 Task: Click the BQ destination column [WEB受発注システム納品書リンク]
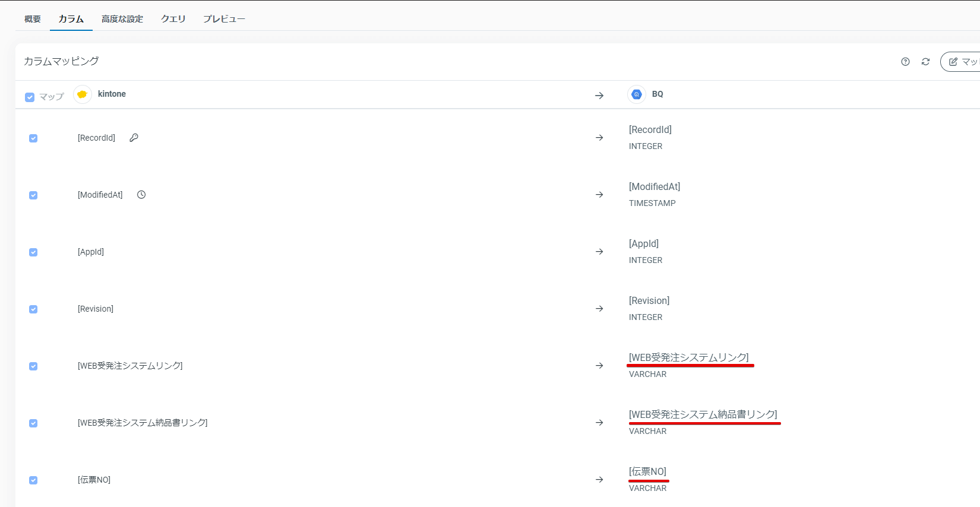(x=703, y=414)
